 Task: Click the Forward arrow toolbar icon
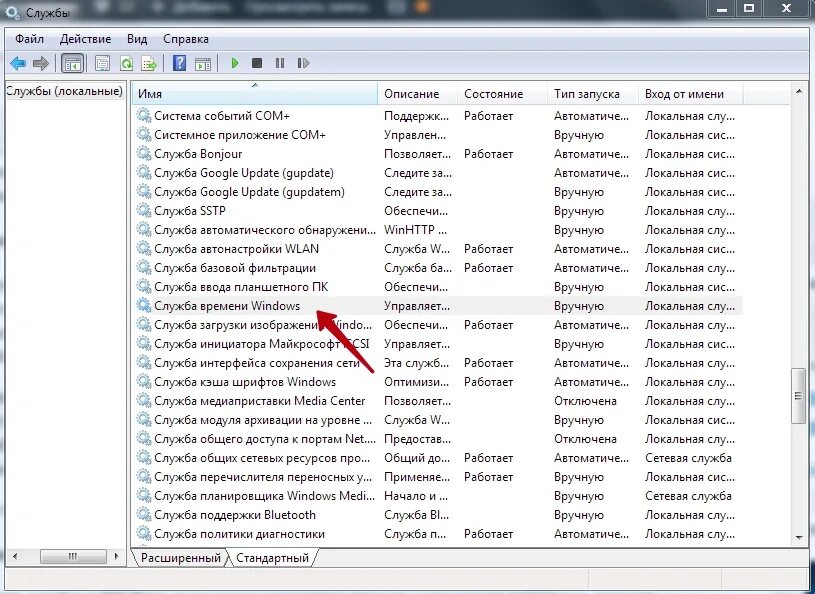click(41, 63)
